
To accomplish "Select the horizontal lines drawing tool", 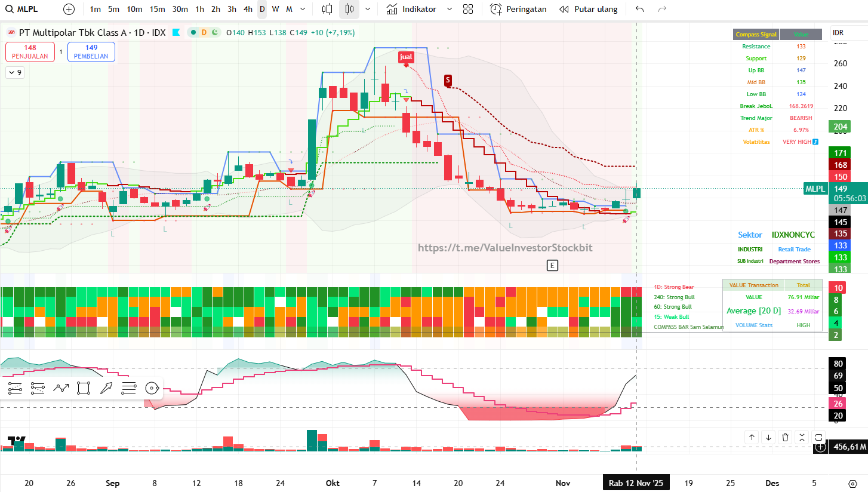I will (x=129, y=388).
